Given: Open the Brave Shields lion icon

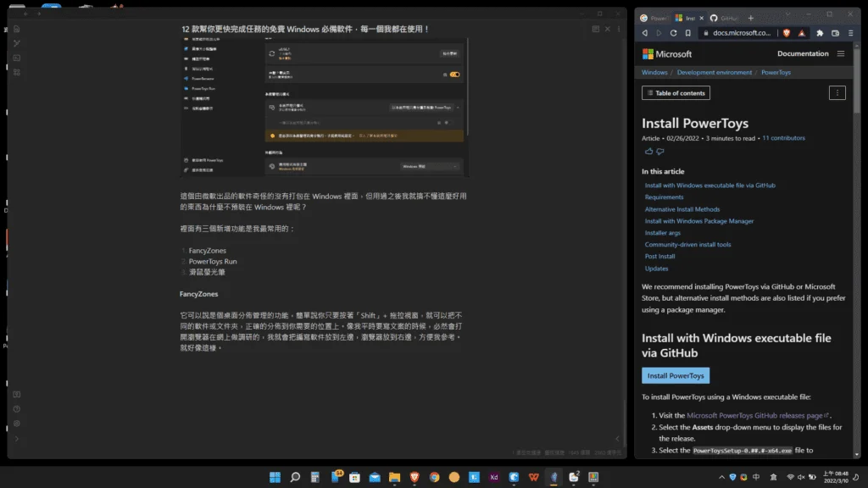Looking at the screenshot, I should click(x=787, y=33).
